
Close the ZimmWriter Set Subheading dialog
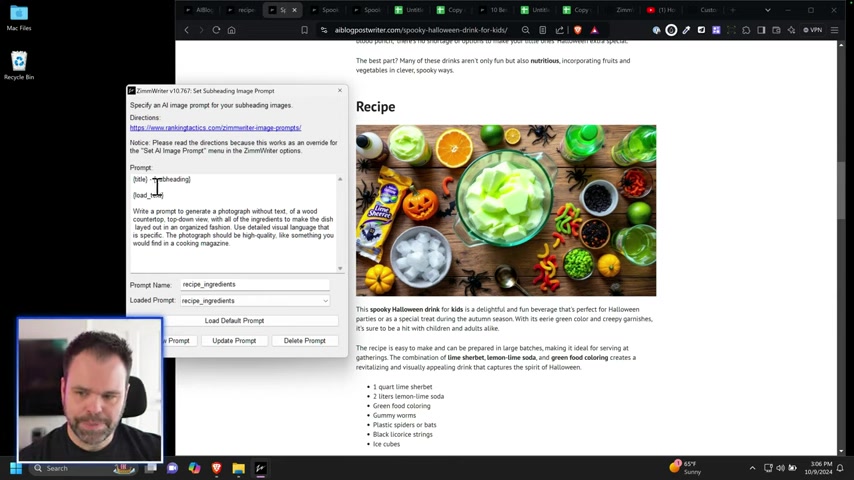(340, 90)
